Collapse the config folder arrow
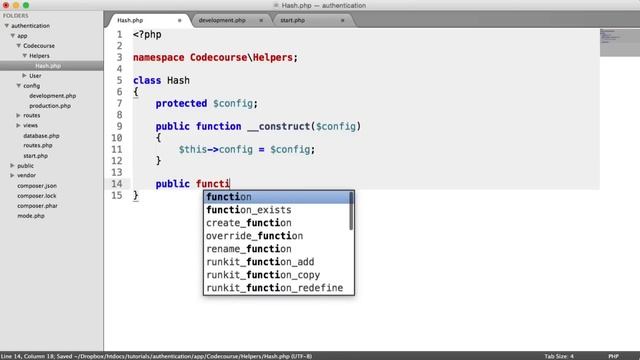This screenshot has height=360, width=640. [19, 86]
